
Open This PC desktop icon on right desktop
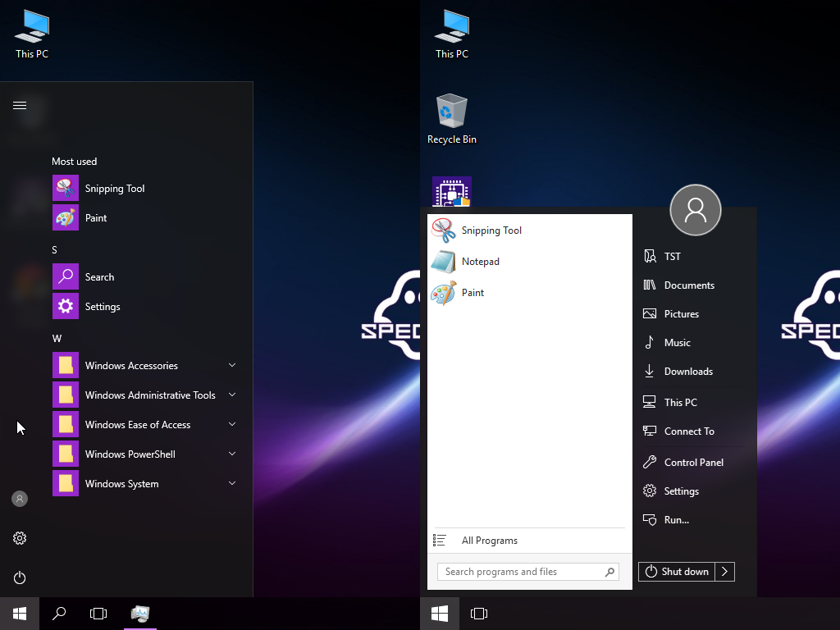(x=452, y=34)
